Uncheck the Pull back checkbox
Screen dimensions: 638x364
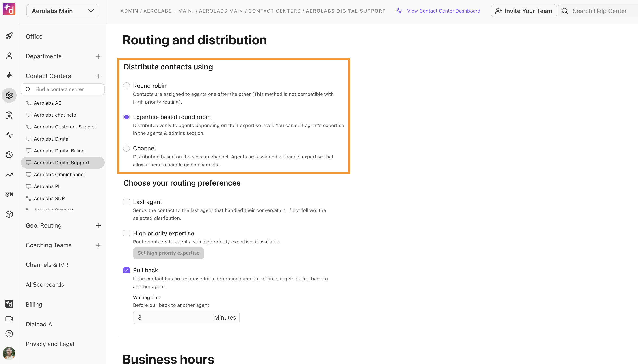point(126,270)
